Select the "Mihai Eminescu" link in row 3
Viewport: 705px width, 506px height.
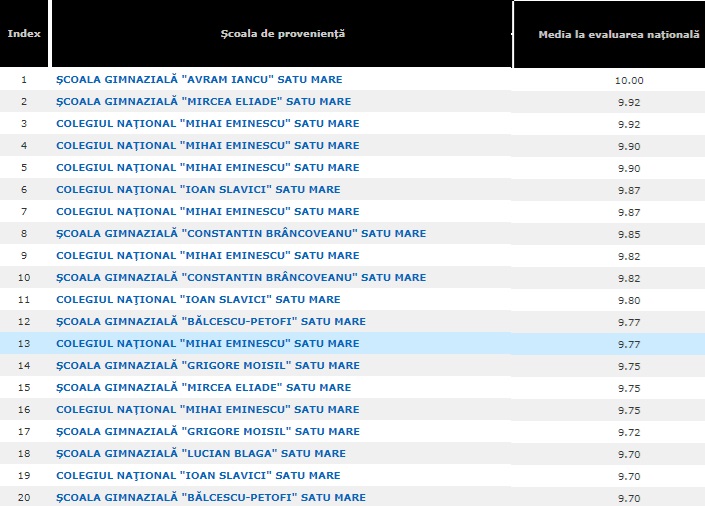(207, 124)
